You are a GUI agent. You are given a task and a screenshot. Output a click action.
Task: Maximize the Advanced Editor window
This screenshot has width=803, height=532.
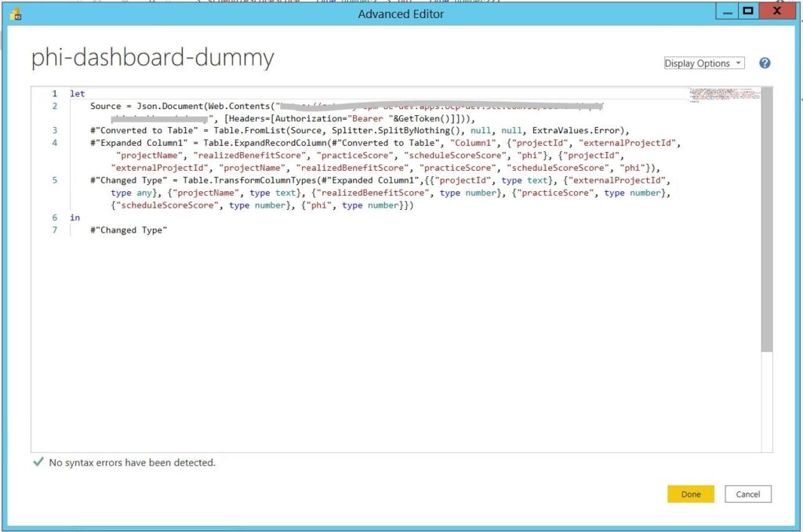click(x=748, y=11)
